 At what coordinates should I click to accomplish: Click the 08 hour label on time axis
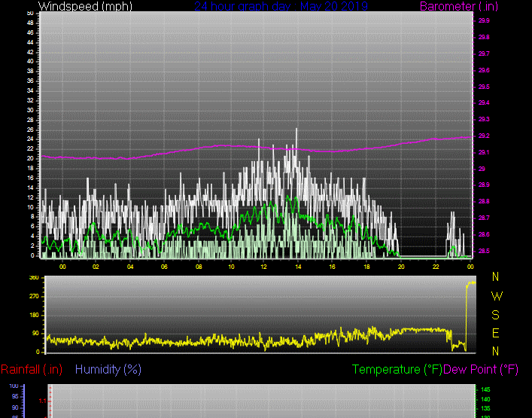(x=199, y=267)
